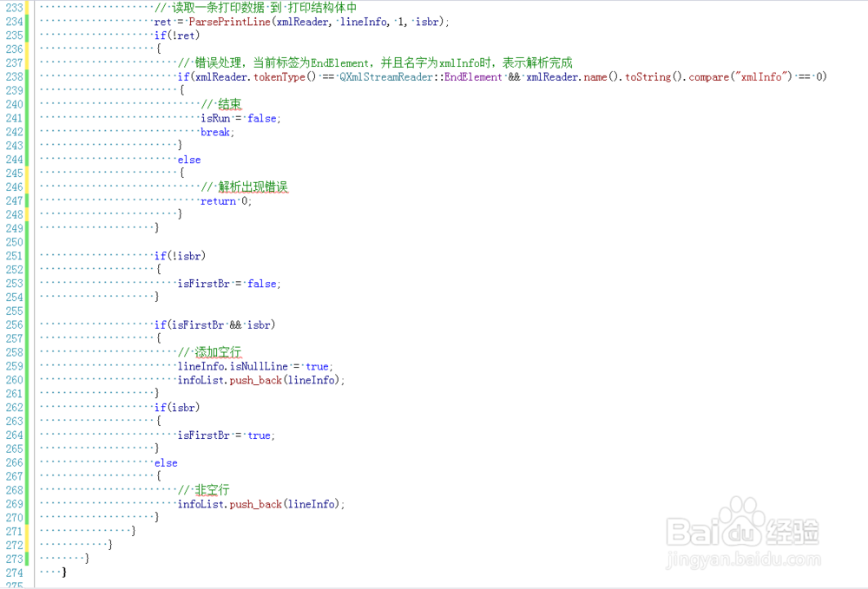Click the green change bar at line 261
This screenshot has width=868, height=589.
(29, 393)
